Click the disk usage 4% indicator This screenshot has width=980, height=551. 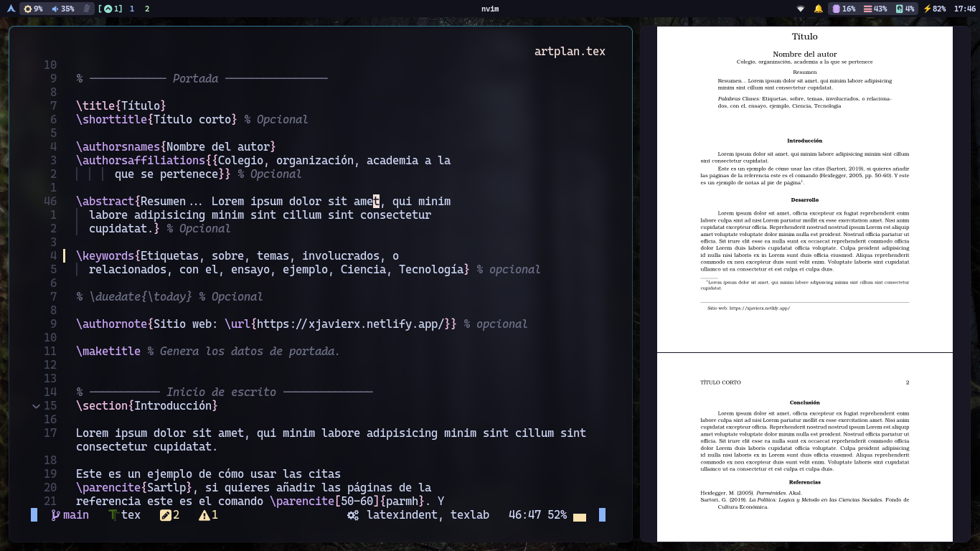point(905,9)
